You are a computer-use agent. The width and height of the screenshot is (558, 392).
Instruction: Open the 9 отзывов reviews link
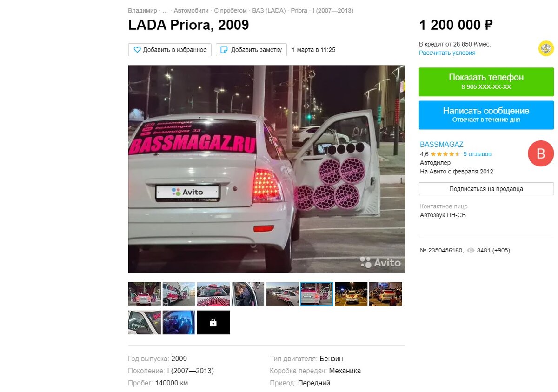click(x=477, y=154)
